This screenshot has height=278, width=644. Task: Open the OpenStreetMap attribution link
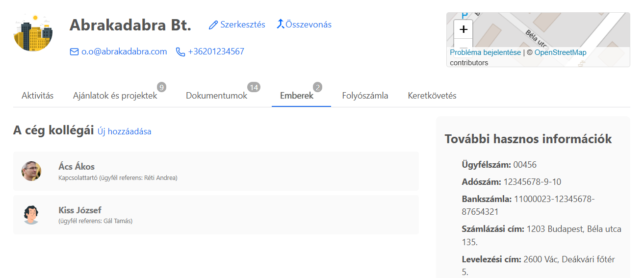pos(560,52)
